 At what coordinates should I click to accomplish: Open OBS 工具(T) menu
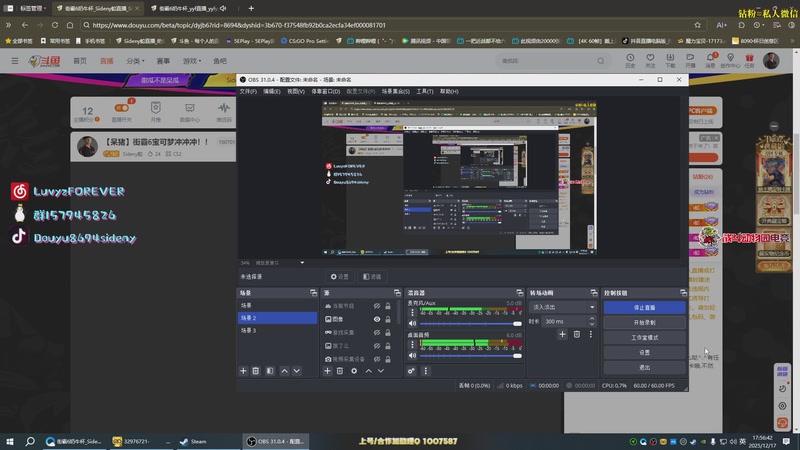424,91
